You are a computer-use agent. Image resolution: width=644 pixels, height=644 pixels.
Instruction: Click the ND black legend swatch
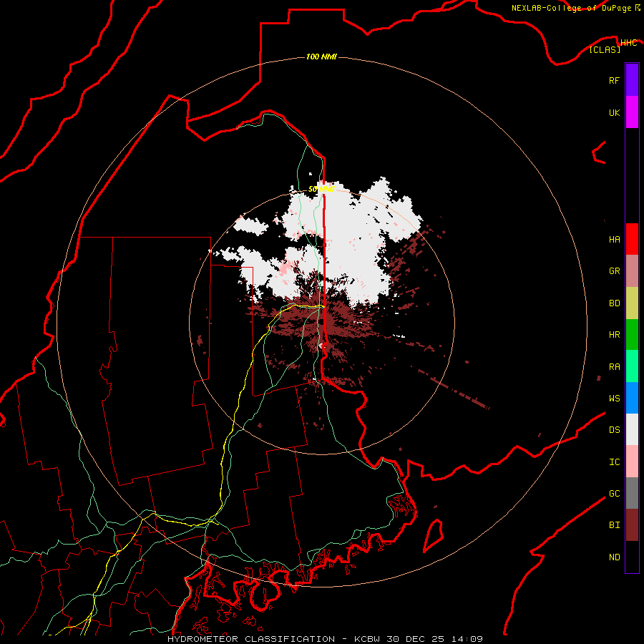point(632,557)
